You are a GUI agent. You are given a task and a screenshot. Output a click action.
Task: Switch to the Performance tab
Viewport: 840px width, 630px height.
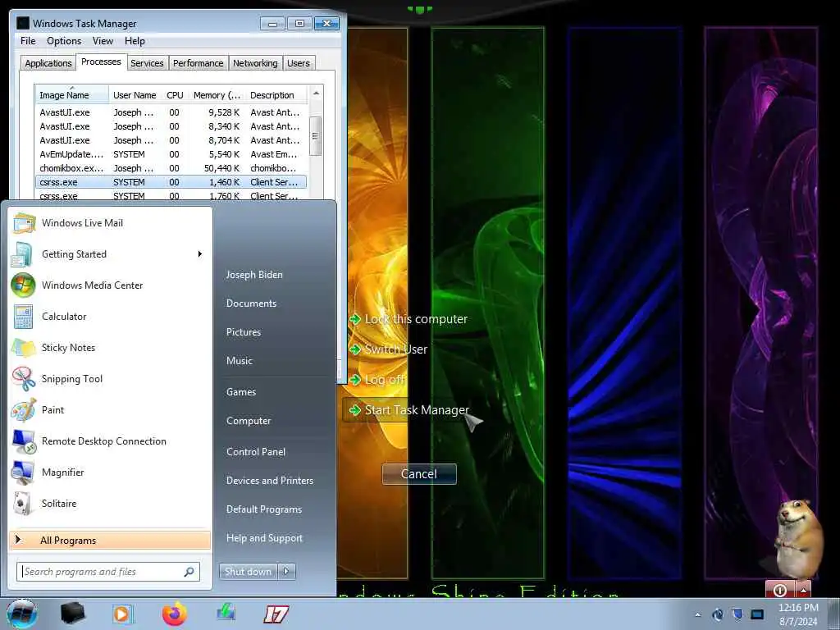coord(199,63)
